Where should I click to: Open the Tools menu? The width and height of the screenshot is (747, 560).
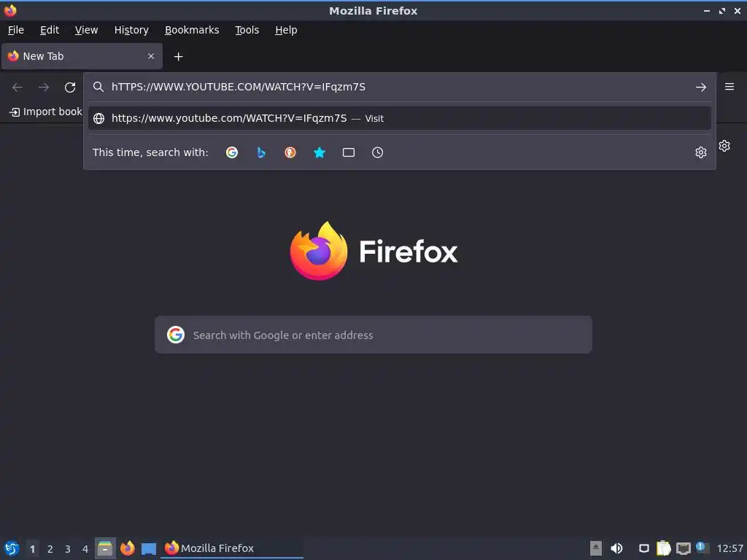pos(247,30)
